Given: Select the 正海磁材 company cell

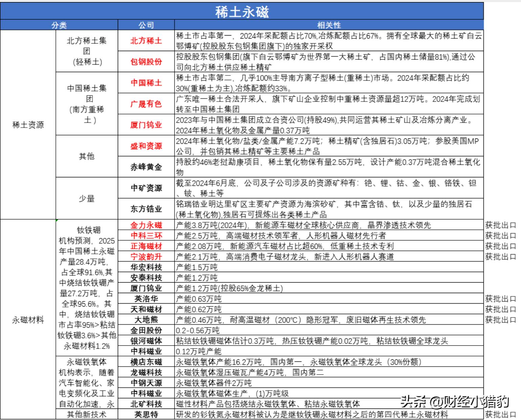Looking at the screenshot, I should (x=146, y=246).
